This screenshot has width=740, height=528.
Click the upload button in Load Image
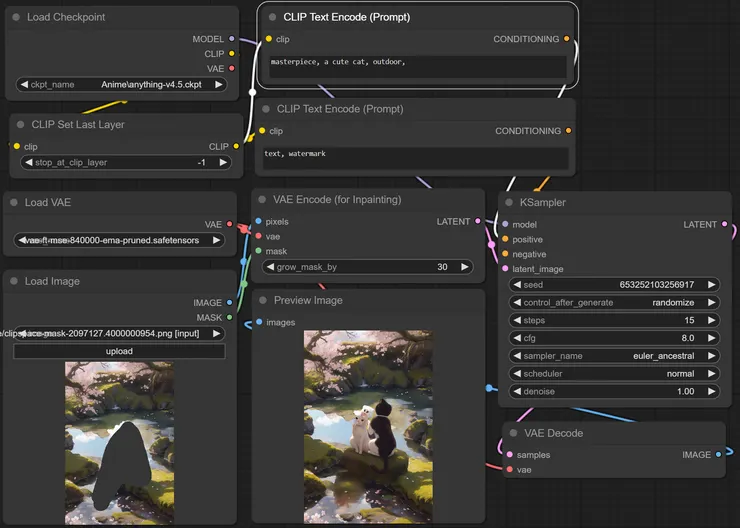(x=119, y=351)
